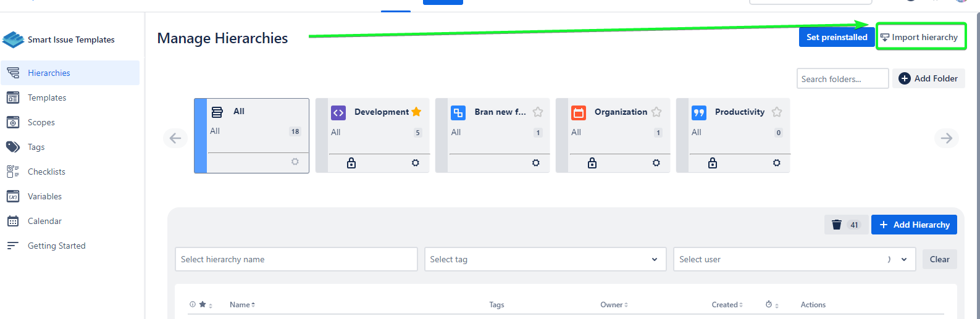Unstar the Development folder favorite

tap(416, 112)
